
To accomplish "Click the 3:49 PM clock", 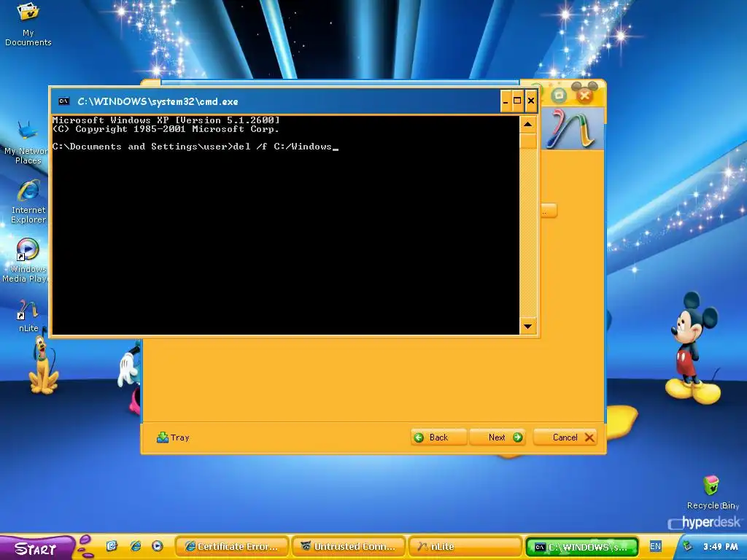I will pyautogui.click(x=720, y=547).
